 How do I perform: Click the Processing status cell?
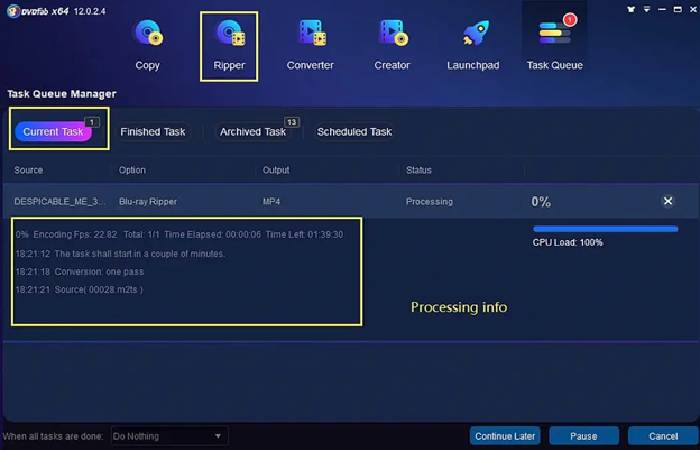[x=429, y=202]
